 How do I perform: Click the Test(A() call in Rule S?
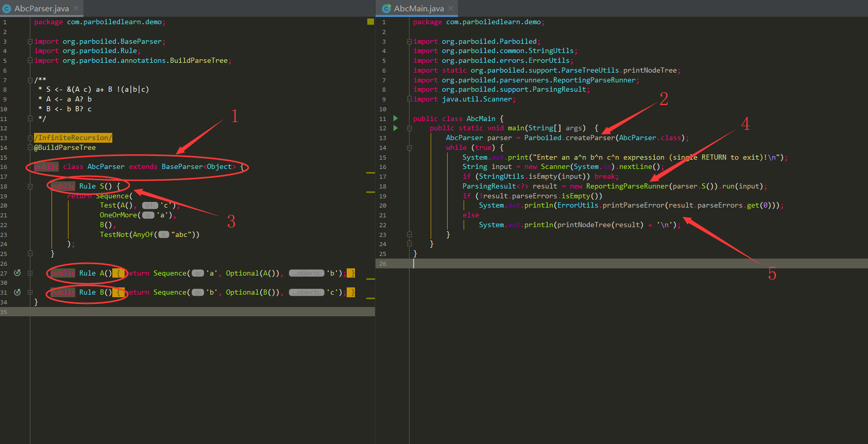tap(116, 206)
